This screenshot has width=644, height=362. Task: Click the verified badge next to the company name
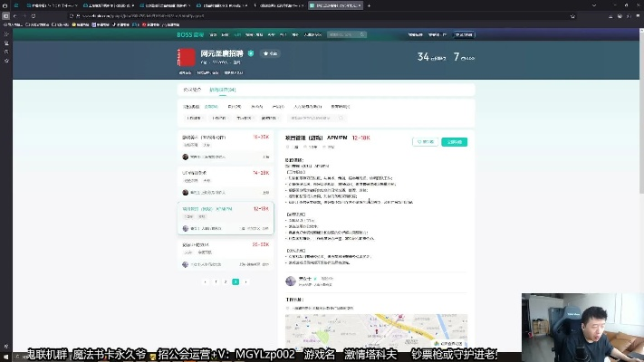(251, 53)
